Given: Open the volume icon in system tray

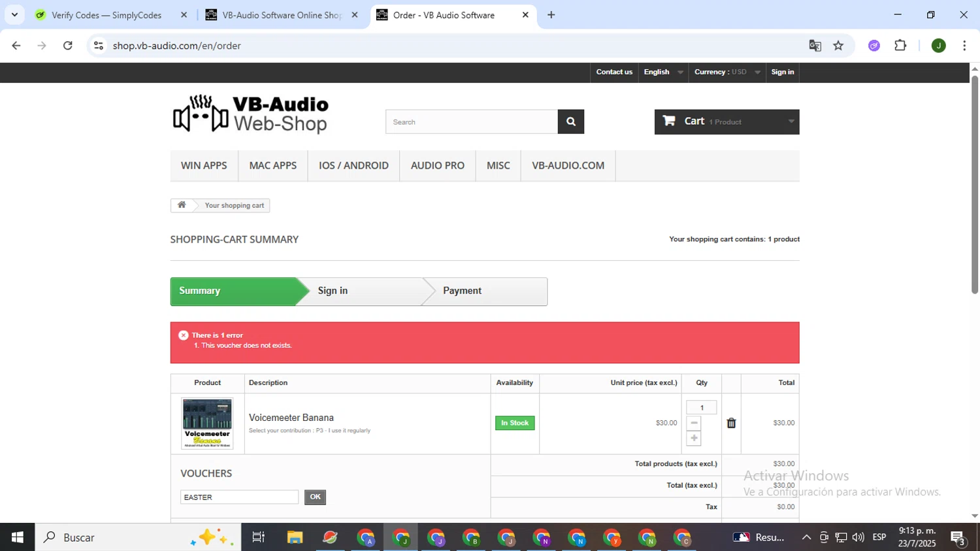Looking at the screenshot, I should [858, 537].
